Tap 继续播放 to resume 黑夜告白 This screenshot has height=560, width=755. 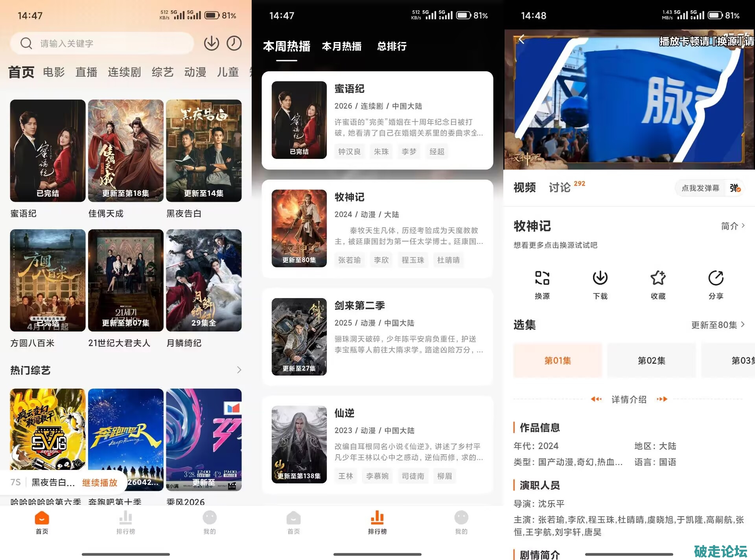click(100, 483)
